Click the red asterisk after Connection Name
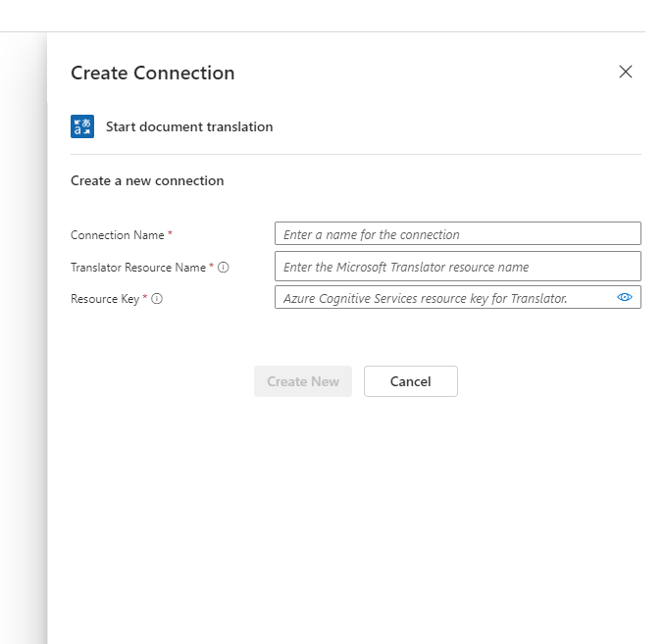This screenshot has width=664, height=644. point(170,233)
